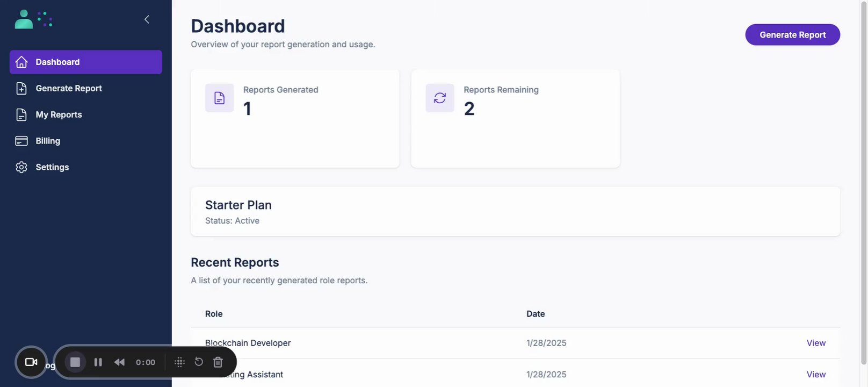Rewind the screen recording
The image size is (868, 387).
pos(119,362)
